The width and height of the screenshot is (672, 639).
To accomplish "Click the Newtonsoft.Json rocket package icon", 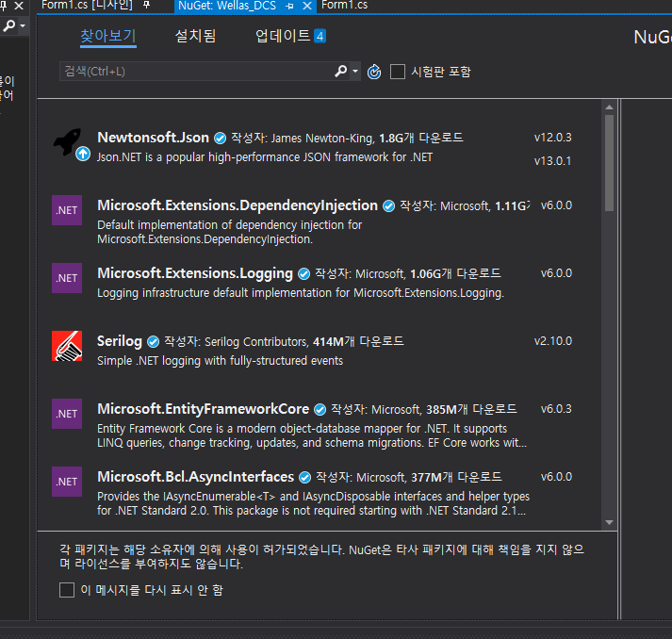I will (67, 142).
